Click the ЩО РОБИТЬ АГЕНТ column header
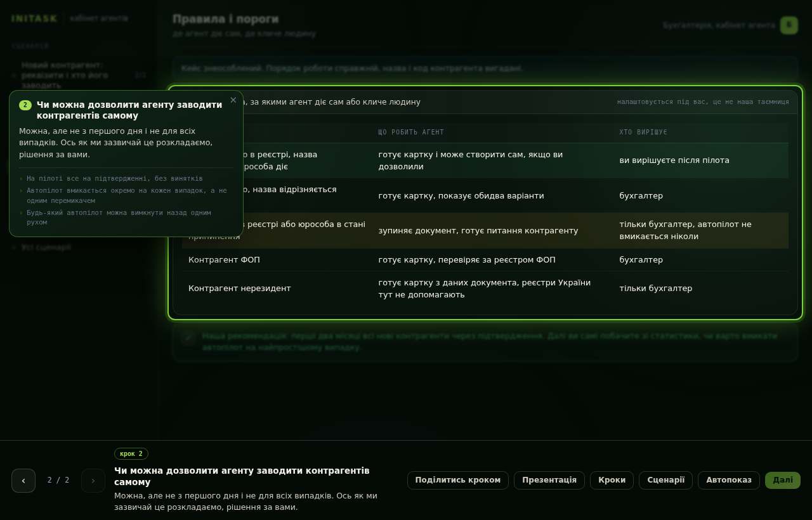 pos(411,132)
